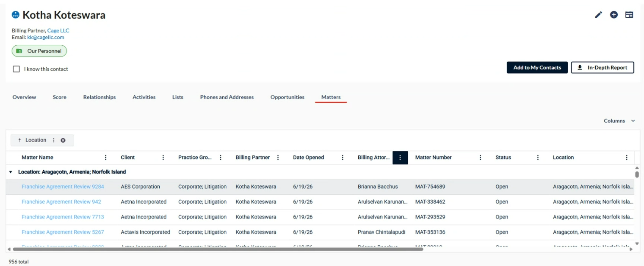644x266 pixels.
Task: Open the Client column menu
Action: click(x=163, y=158)
